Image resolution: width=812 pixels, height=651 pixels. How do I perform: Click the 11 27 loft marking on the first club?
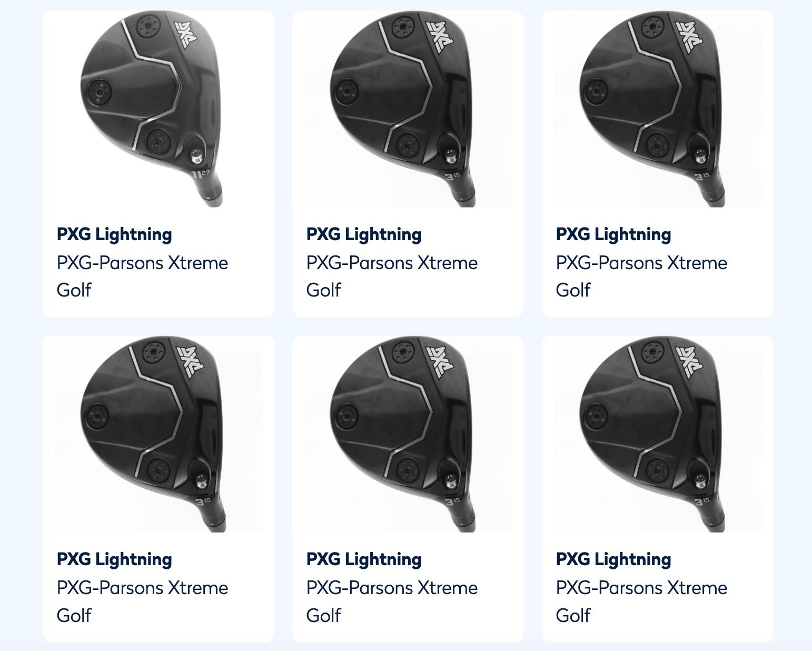[201, 174]
